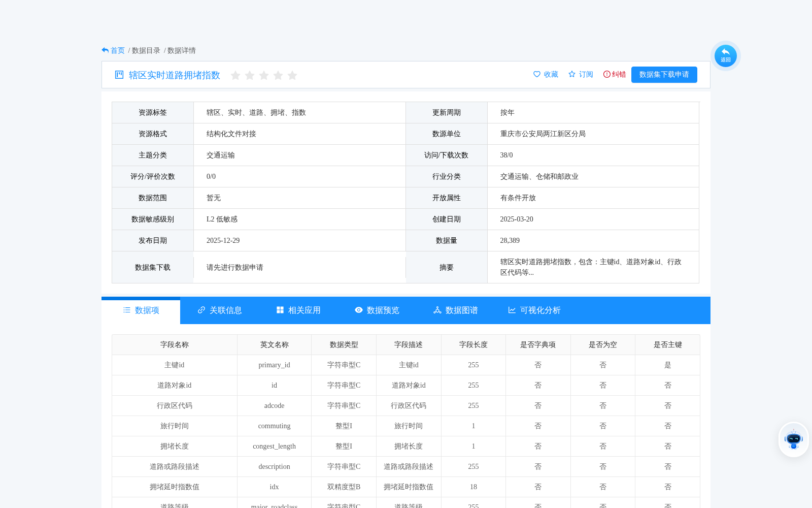
Task: Click the 2025-03-20 creation date
Action: (x=517, y=219)
